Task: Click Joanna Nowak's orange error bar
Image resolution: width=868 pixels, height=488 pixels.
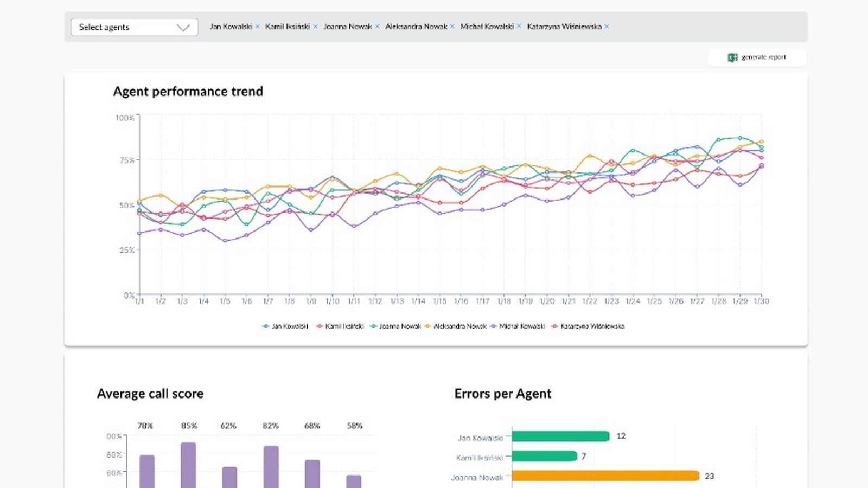Action: click(605, 476)
